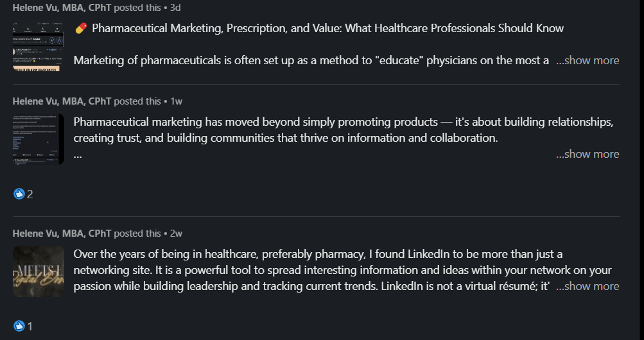Open the 'Pharmaceutical Marketing, Prescription, and Value' post title
The width and height of the screenshot is (644, 340).
[327, 28]
